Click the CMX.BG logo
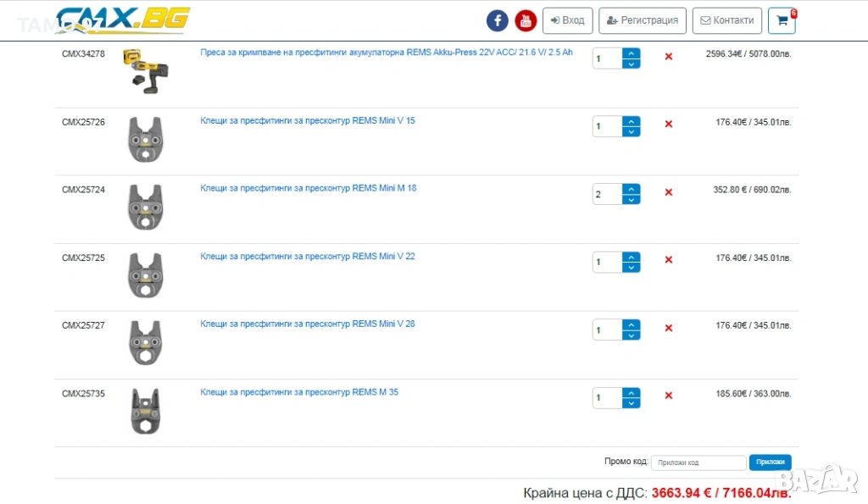Screen dimensions: 868x504 (123, 19)
